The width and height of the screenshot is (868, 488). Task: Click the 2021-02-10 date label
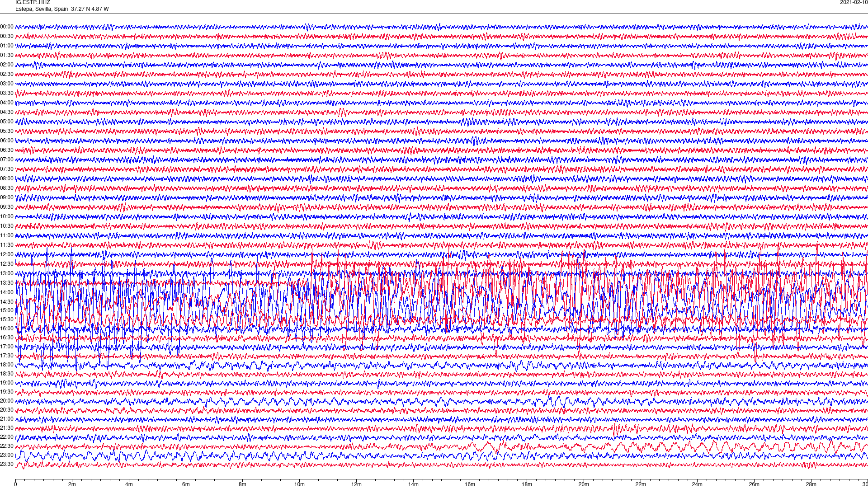tap(854, 2)
